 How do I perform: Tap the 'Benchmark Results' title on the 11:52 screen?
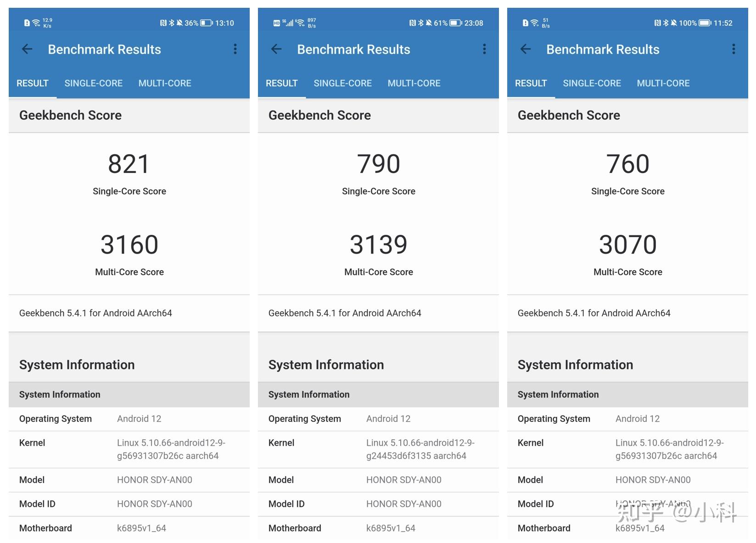[603, 49]
